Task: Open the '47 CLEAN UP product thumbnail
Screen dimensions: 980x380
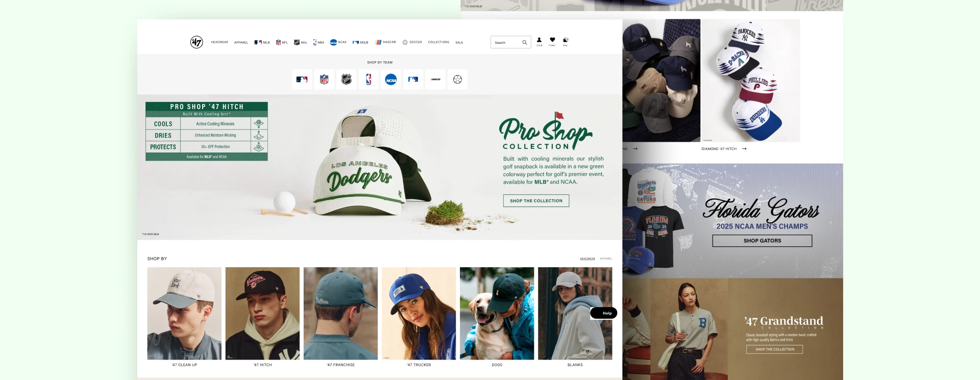Action: [184, 314]
